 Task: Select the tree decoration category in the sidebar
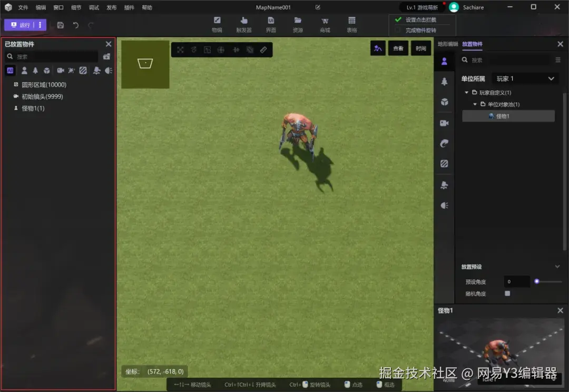point(444,82)
